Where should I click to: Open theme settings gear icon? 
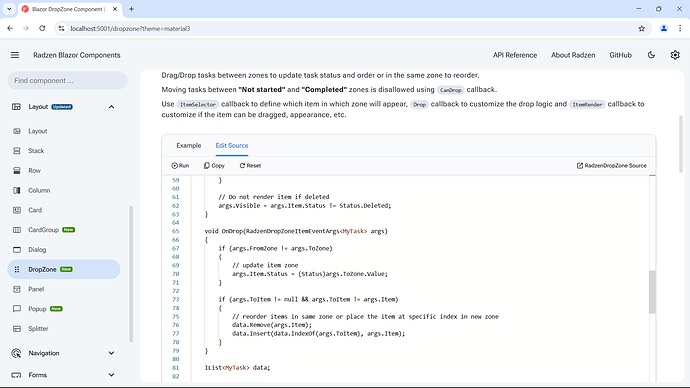(x=675, y=55)
